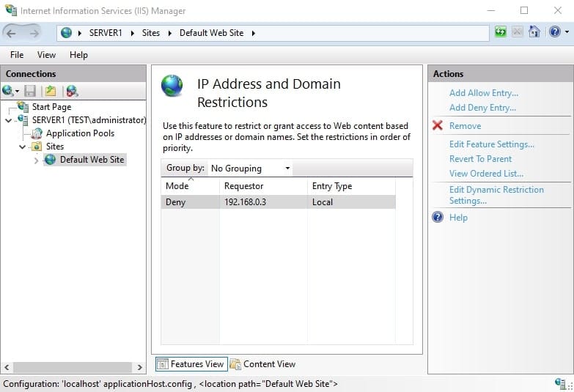Click the Help icon in Actions pane
The width and height of the screenshot is (574, 392).
pyautogui.click(x=438, y=217)
